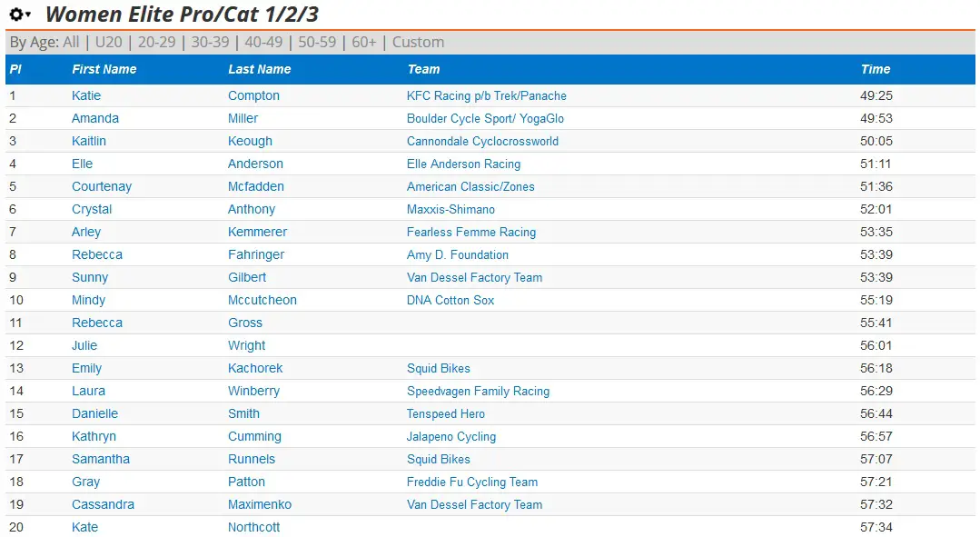The image size is (980, 537).
Task: Open team link Fearless Femme Racing
Action: click(x=471, y=232)
